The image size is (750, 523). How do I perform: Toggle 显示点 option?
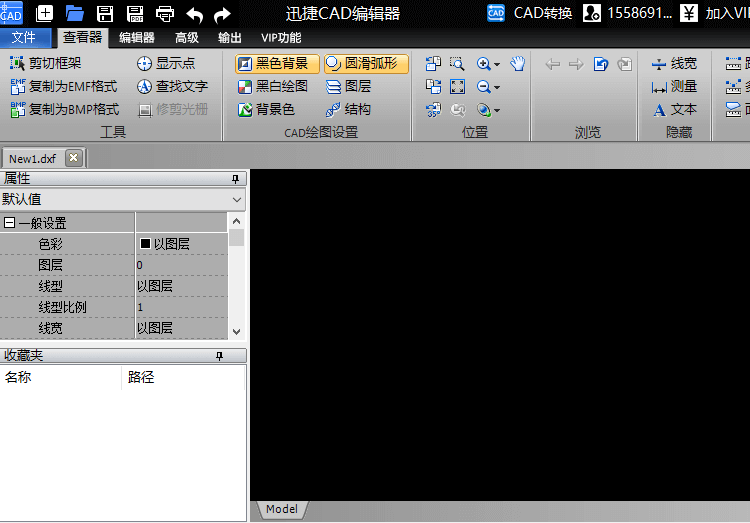(166, 63)
